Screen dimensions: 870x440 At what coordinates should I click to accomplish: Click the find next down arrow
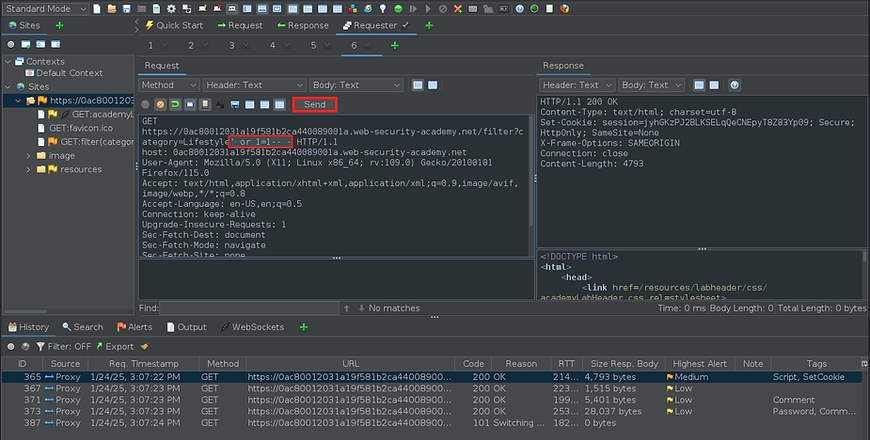361,308
